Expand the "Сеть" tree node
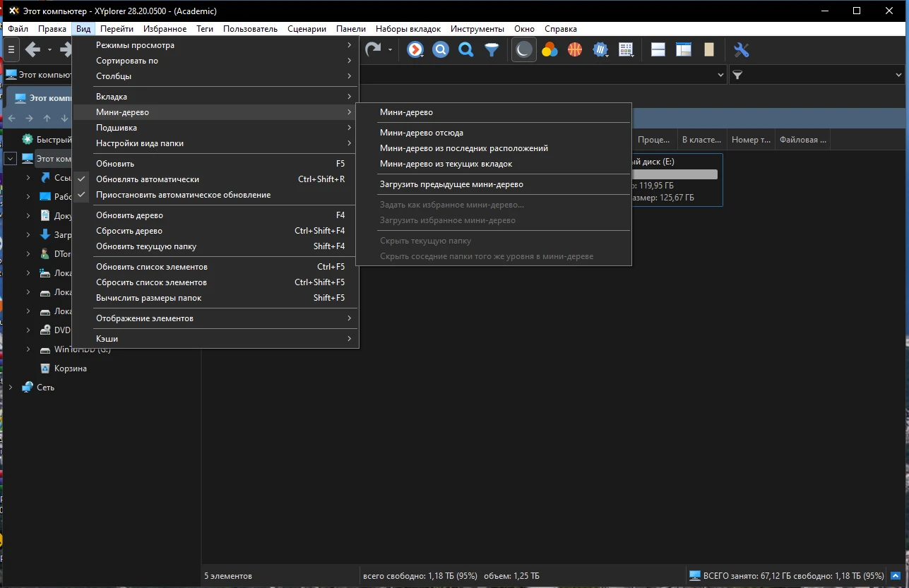 [10, 388]
